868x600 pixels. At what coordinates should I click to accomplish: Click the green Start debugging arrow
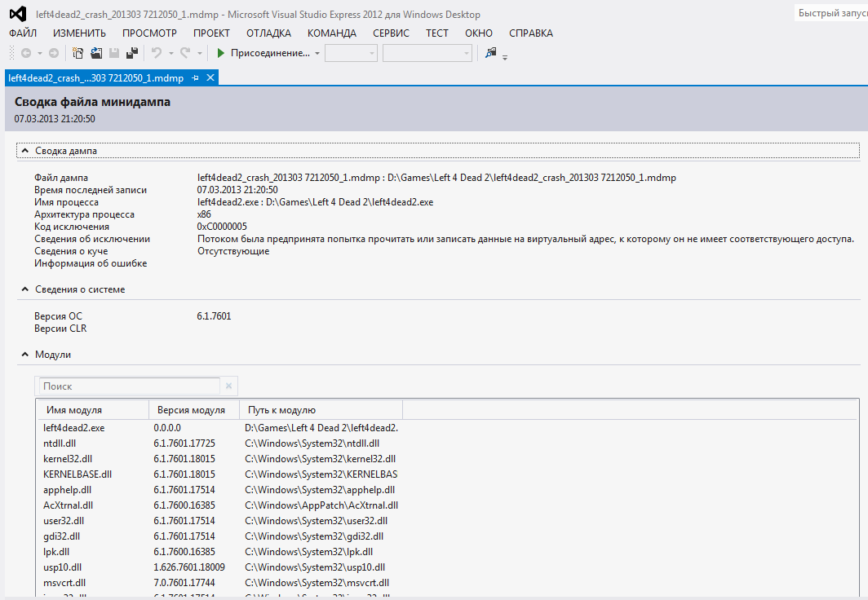(220, 53)
